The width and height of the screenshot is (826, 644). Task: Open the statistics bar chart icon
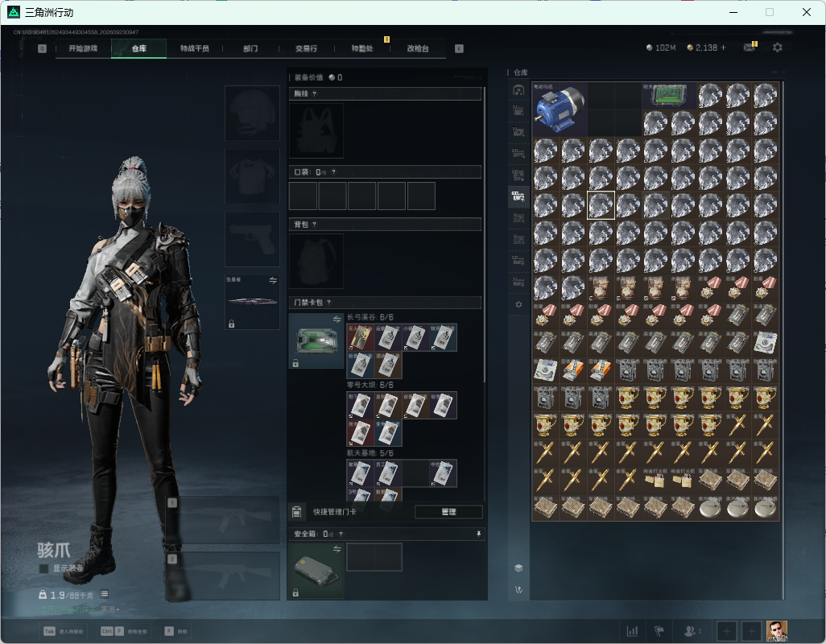coord(632,630)
